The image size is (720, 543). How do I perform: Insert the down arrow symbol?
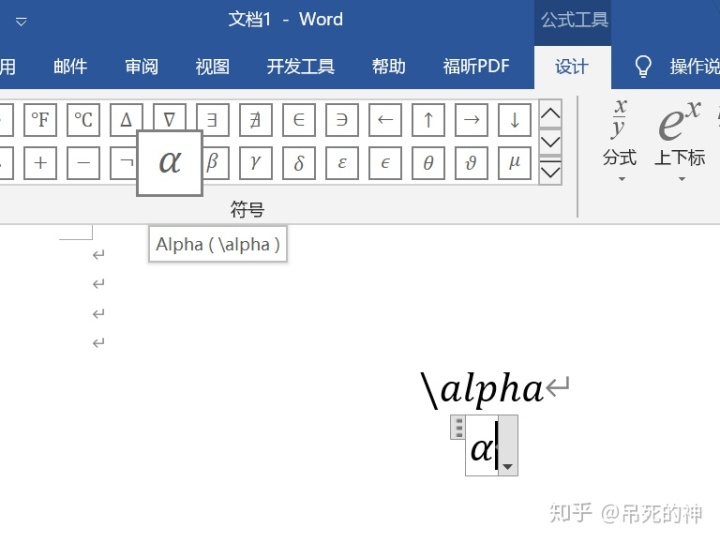coord(515,120)
